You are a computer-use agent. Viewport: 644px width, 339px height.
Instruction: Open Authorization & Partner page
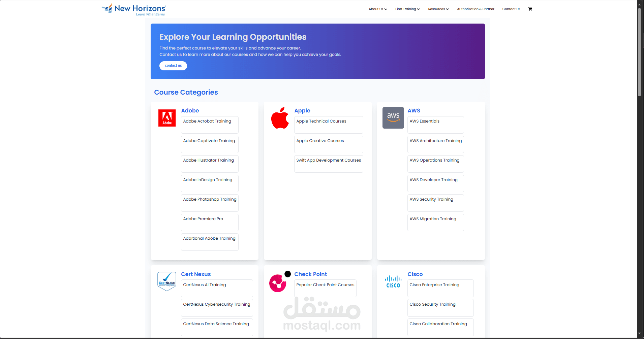[476, 9]
